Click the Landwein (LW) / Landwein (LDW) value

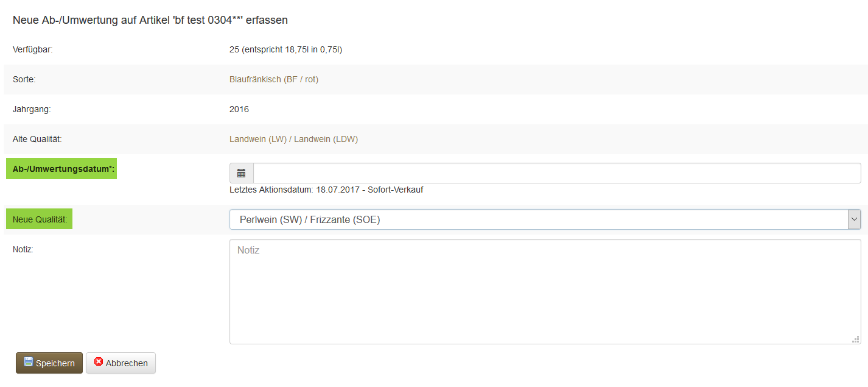coord(293,139)
